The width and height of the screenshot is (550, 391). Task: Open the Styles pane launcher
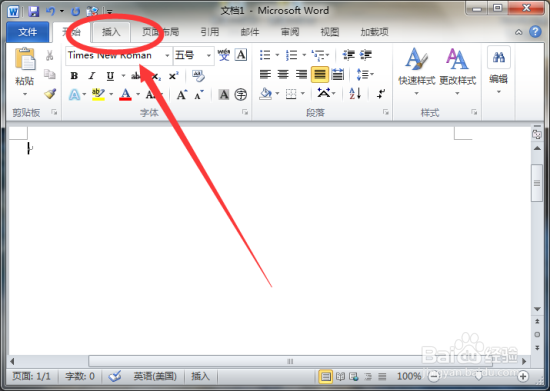(x=474, y=112)
